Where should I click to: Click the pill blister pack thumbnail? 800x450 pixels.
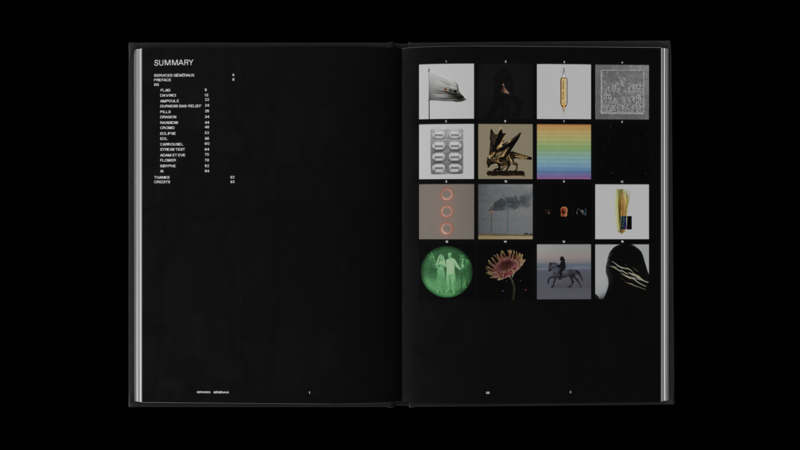pyautogui.click(x=446, y=151)
